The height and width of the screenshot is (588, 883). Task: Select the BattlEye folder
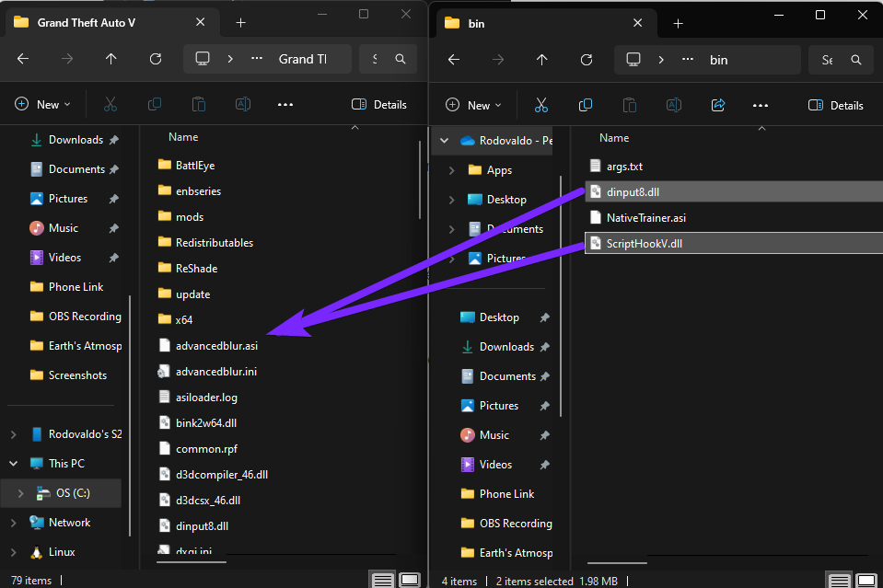coord(186,166)
